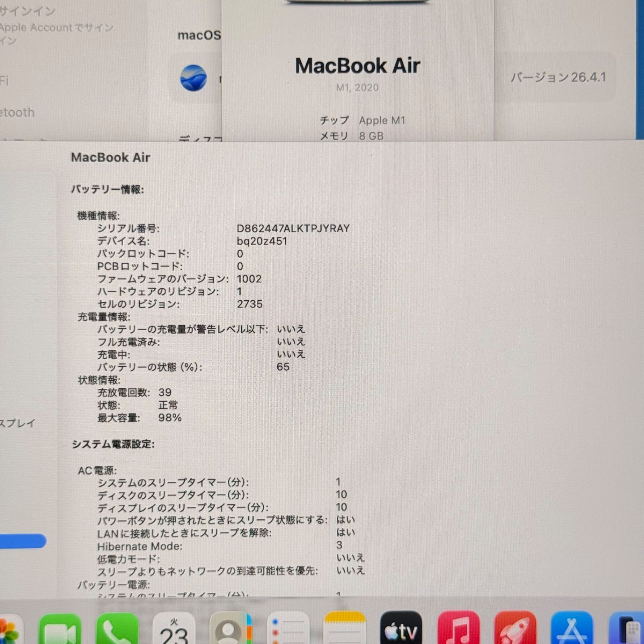Select the Display sidebar item

point(18,423)
